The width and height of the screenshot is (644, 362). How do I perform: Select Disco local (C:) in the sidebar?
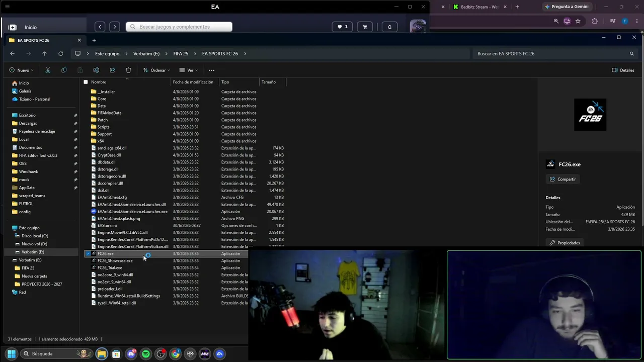click(x=35, y=236)
